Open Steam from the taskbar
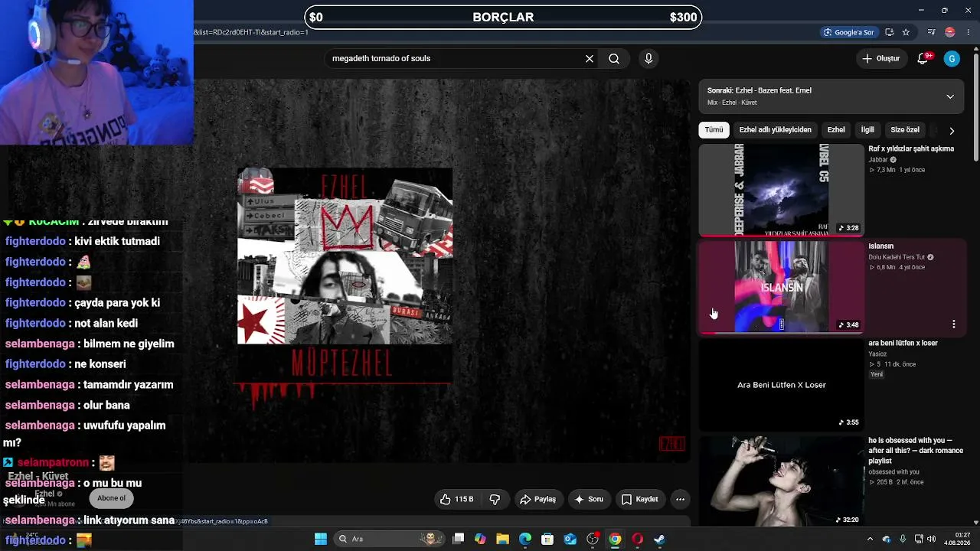 659,539
